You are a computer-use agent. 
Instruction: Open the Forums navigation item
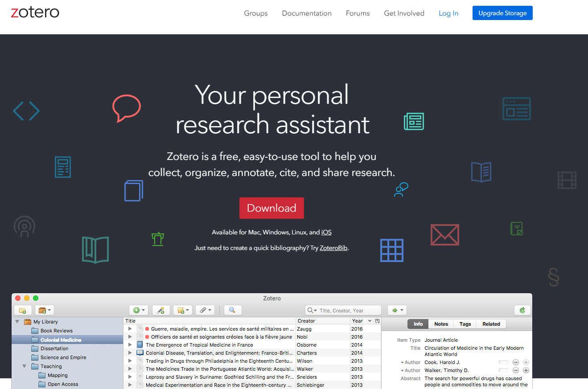pyautogui.click(x=358, y=13)
